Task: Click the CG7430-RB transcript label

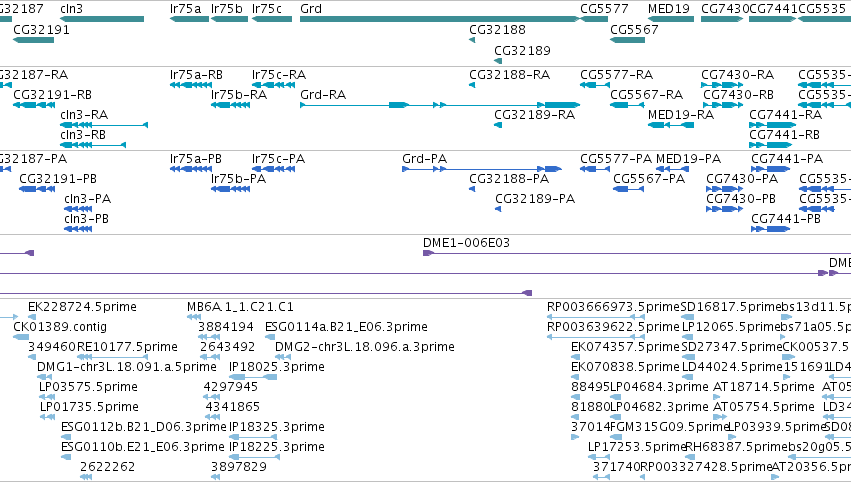Action: pos(739,94)
